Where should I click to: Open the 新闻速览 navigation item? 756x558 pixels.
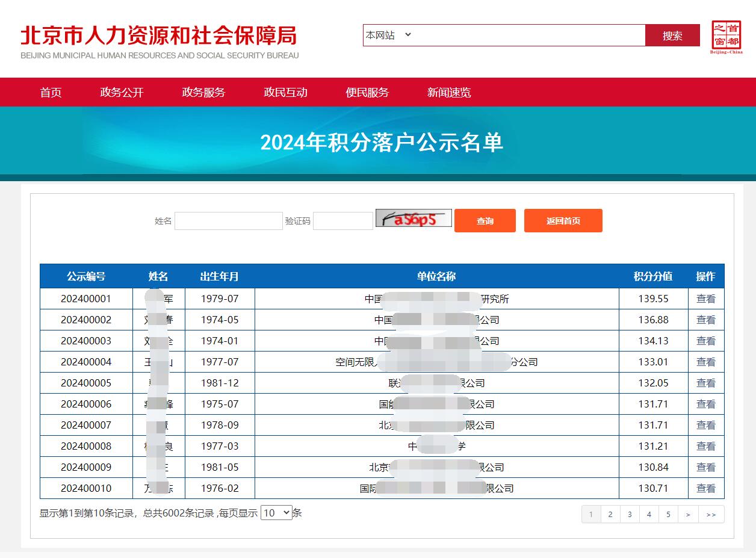[x=449, y=92]
